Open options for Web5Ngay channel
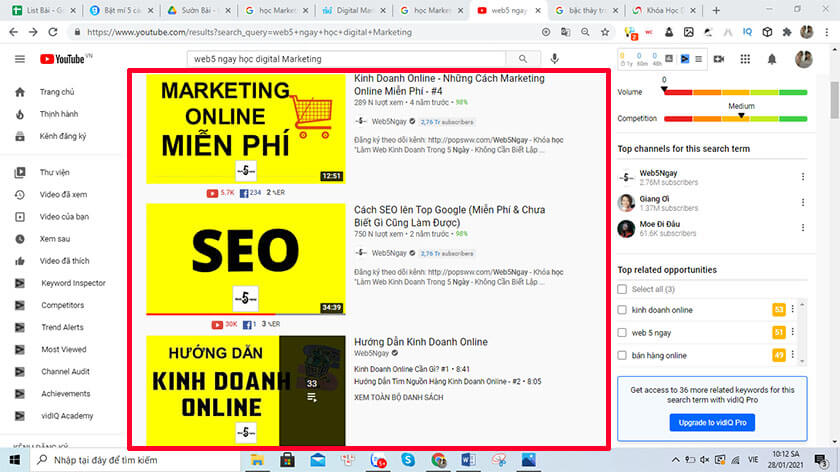 802,176
